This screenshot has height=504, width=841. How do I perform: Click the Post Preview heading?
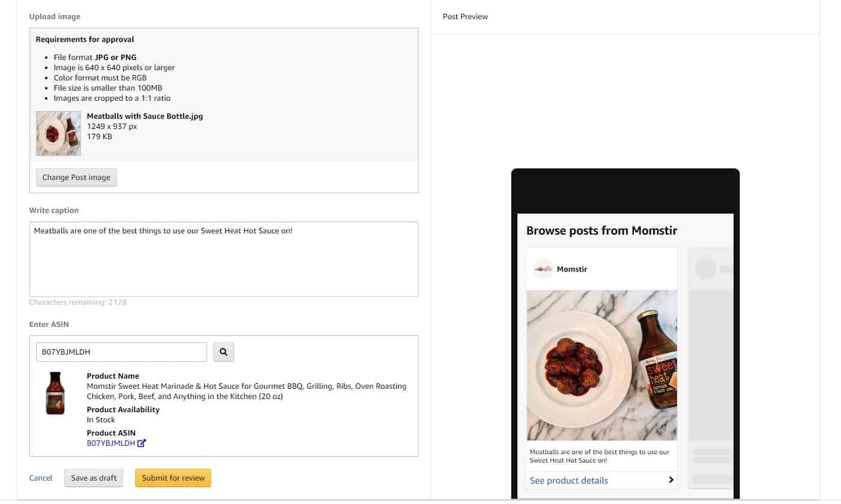465,17
